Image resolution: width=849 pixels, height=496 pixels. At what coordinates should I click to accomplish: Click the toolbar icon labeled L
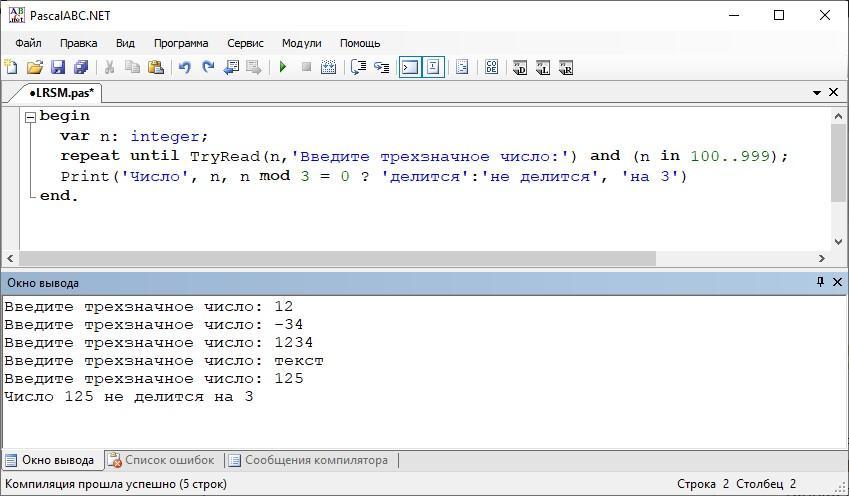543,68
